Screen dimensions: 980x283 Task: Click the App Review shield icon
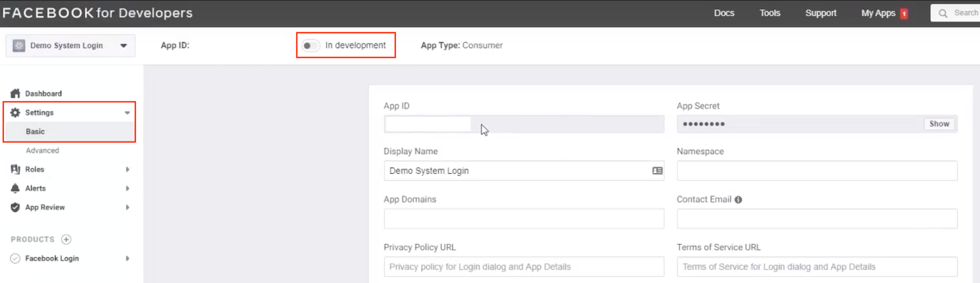[15, 207]
